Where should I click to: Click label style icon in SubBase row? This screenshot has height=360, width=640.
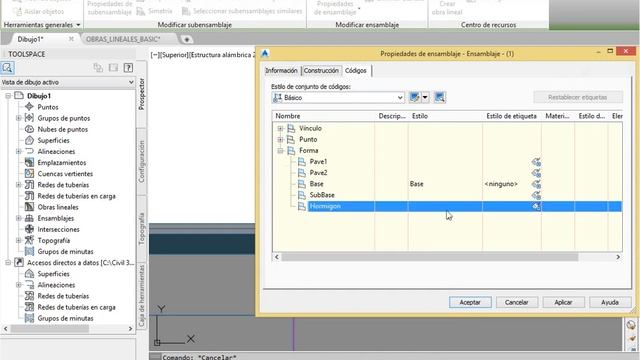tap(536, 195)
